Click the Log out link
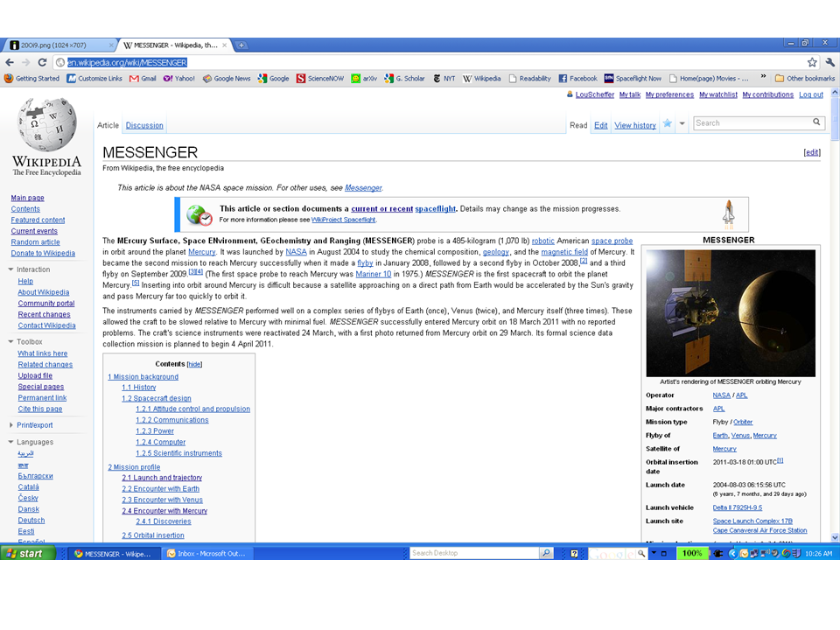 [811, 94]
